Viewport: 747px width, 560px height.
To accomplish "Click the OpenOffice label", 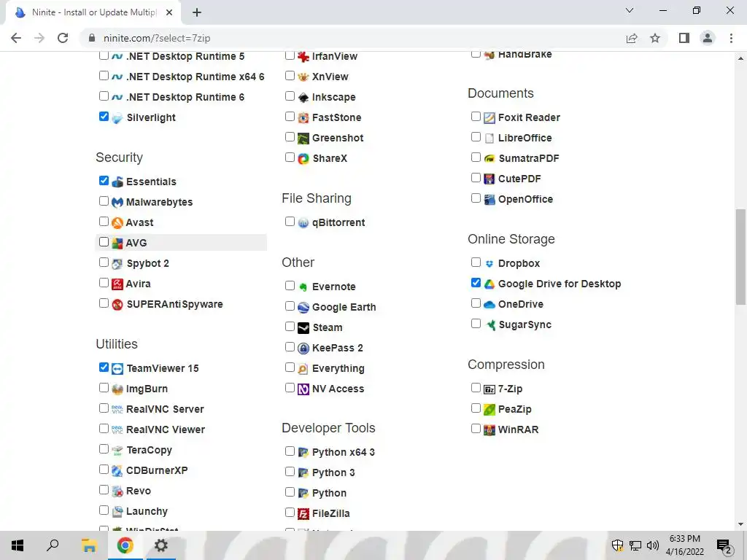I will [525, 200].
